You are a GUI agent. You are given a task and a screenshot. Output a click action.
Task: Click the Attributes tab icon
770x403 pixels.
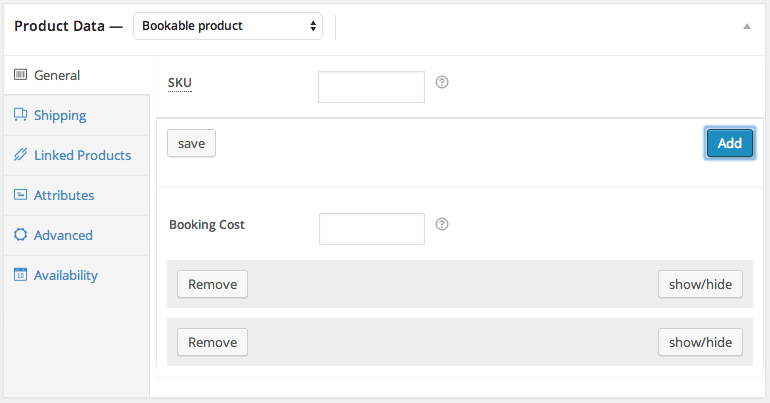[20, 195]
